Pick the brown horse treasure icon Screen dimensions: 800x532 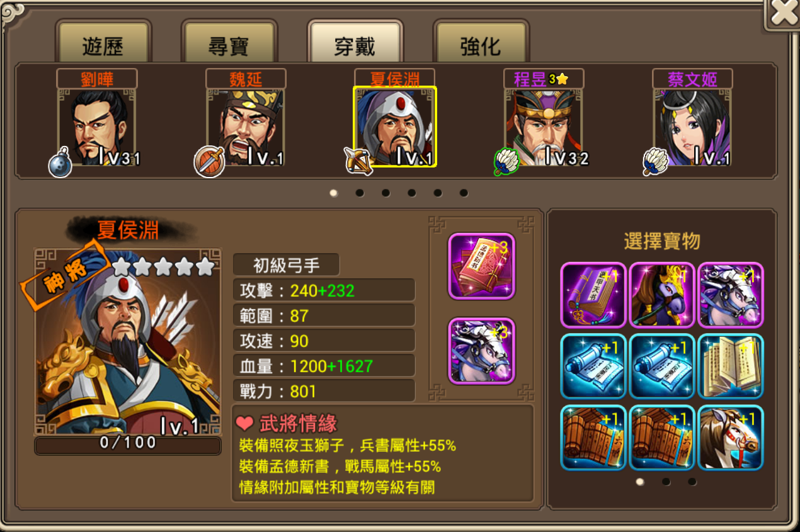tap(731, 438)
